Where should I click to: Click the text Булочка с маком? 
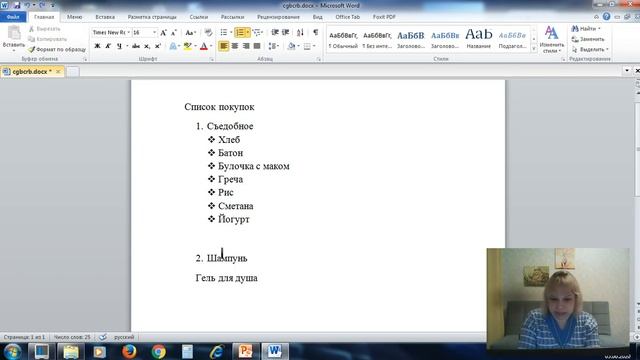click(254, 167)
